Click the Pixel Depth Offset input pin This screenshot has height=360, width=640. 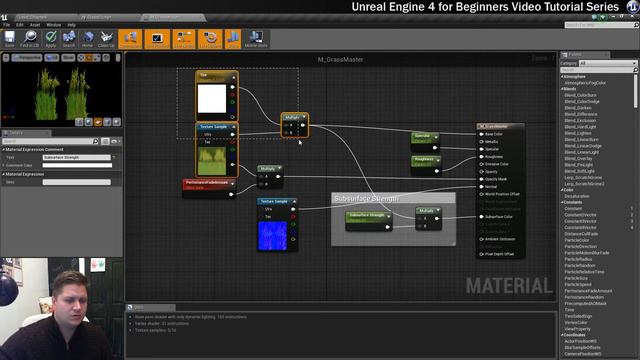tap(482, 254)
